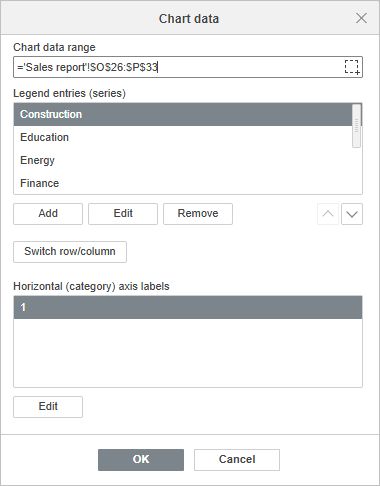Viewport: 380px width, 486px height.
Task: Move series down with arrow button
Action: [352, 214]
